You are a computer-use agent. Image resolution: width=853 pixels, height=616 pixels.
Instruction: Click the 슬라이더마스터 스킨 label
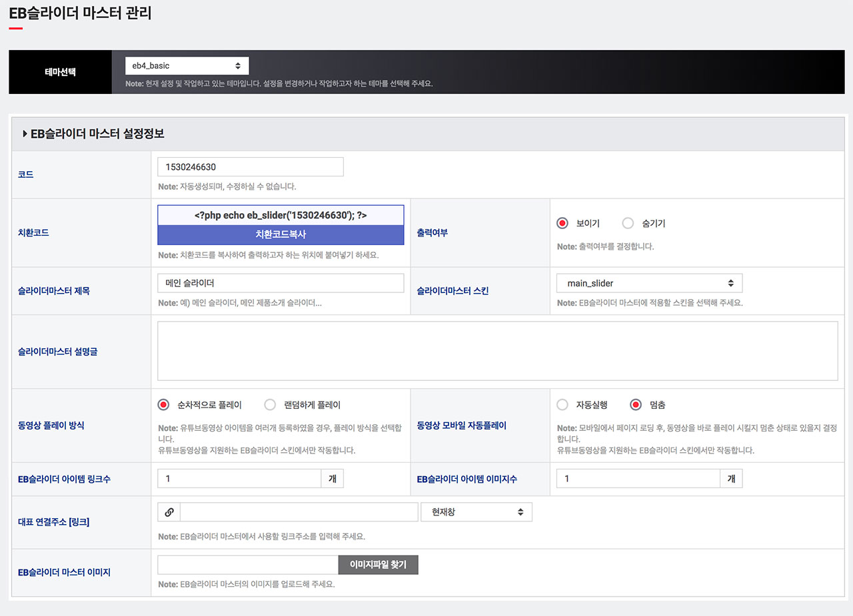[x=453, y=291]
